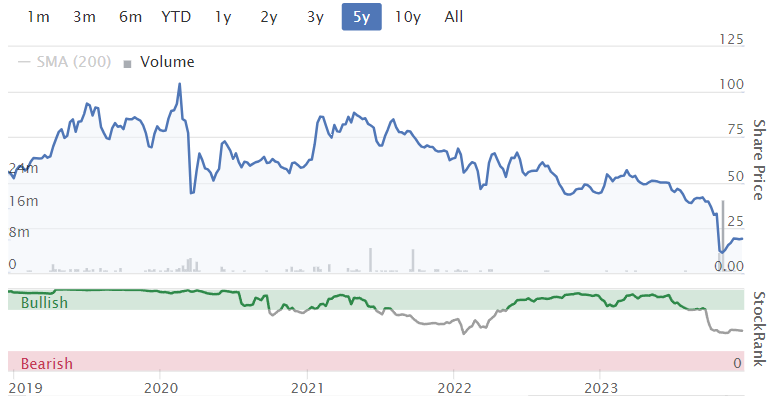
Task: Click the StockRank axis title
Action: click(x=759, y=329)
